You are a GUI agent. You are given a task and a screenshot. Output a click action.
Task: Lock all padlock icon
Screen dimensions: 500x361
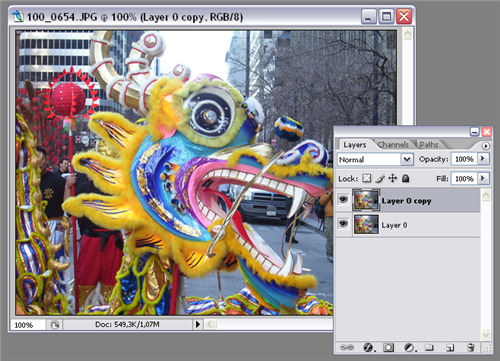[x=405, y=178]
